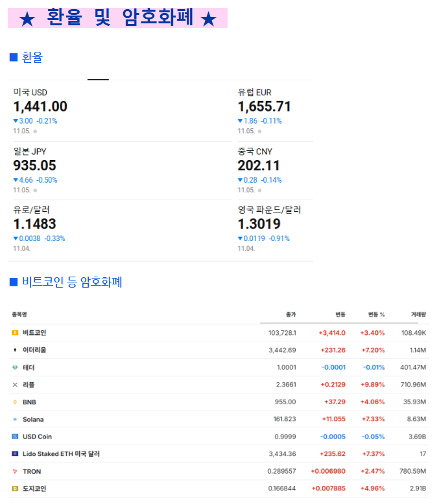
Task: Click the Ethereum diamond icon
Action: pos(15,350)
